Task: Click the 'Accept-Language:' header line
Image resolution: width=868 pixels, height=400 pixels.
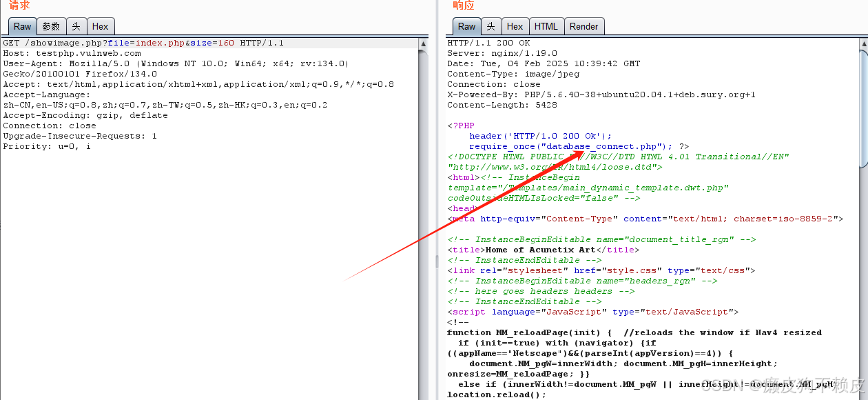Action: [47, 94]
